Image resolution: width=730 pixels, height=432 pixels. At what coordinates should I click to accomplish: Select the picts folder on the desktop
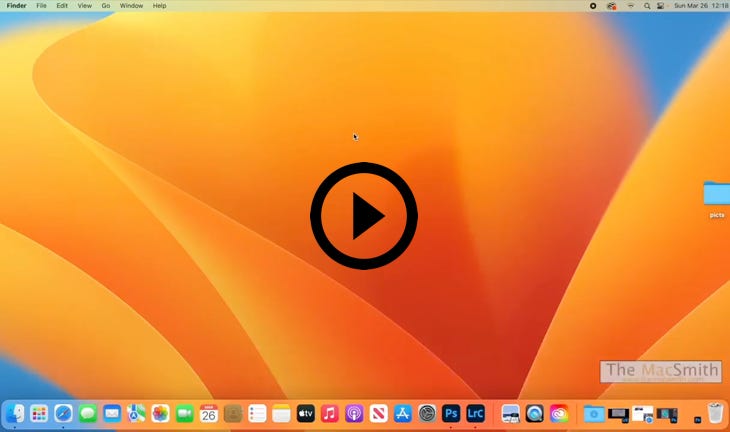pos(717,198)
